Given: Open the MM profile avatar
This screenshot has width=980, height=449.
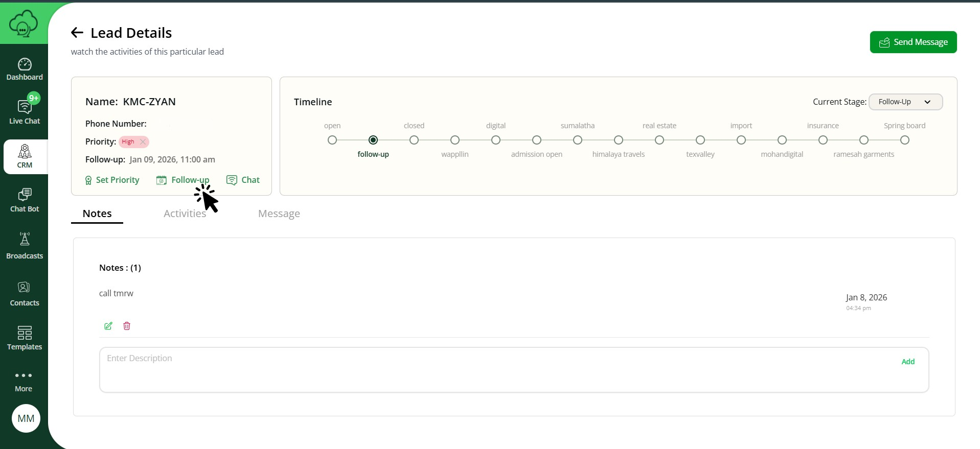Looking at the screenshot, I should pyautogui.click(x=26, y=418).
